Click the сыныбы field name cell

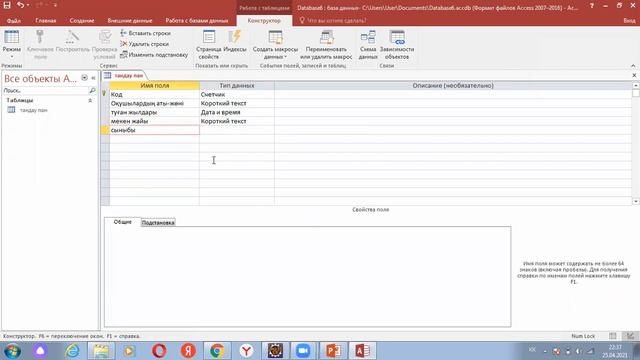[x=155, y=130]
